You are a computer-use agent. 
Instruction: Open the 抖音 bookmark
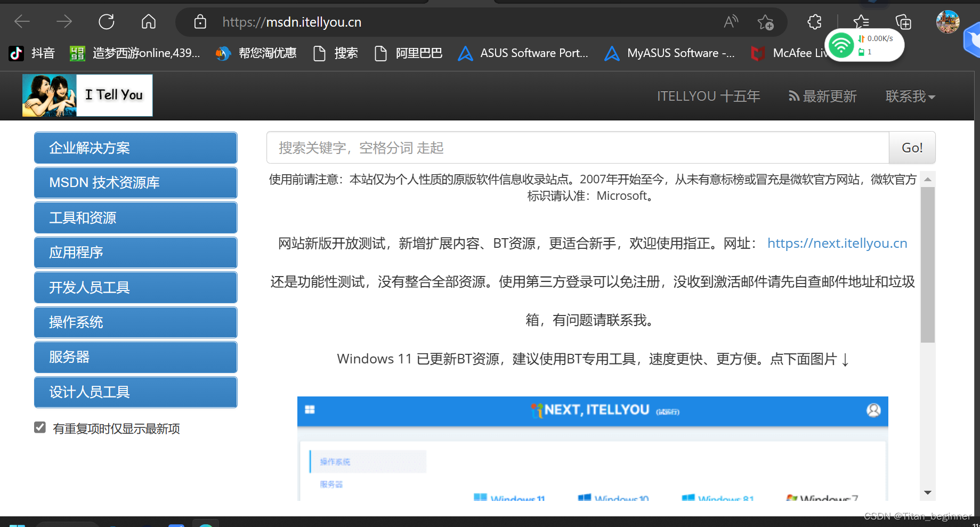32,53
